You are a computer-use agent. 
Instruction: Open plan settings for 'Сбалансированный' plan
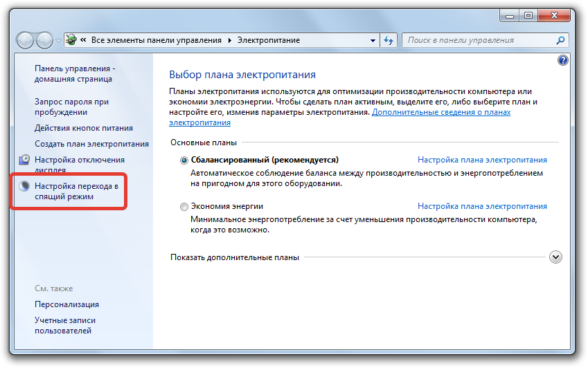[482, 160]
